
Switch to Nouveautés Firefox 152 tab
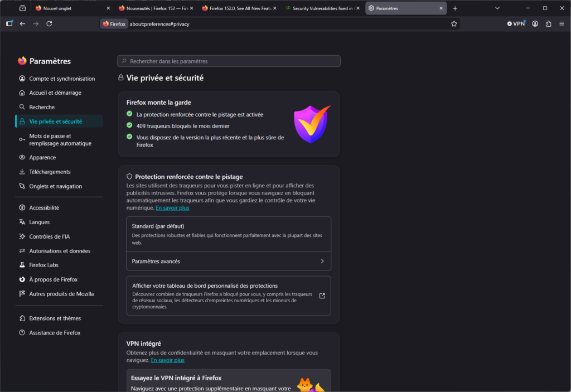[x=156, y=8]
